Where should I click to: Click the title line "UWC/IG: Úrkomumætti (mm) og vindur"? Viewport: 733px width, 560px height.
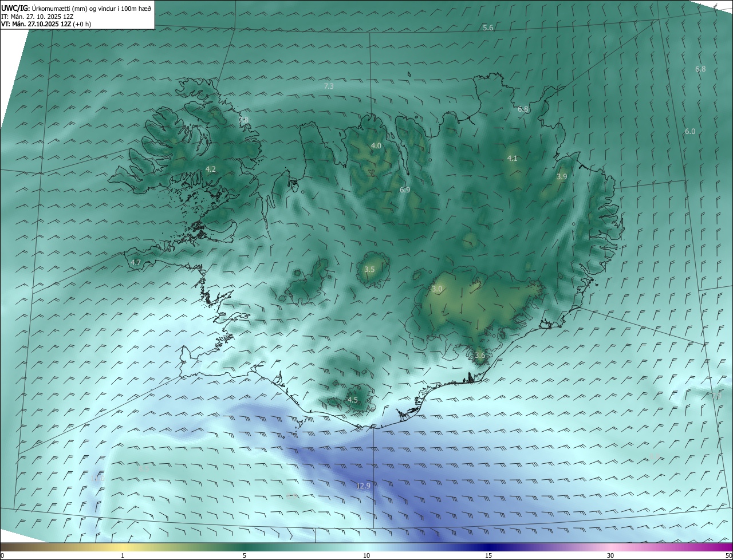(76, 8)
